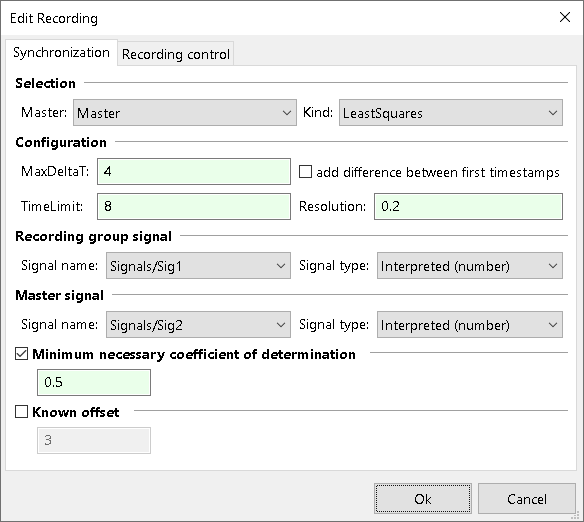
Task: Click the coefficient of determination field 0.5
Action: coord(94,382)
